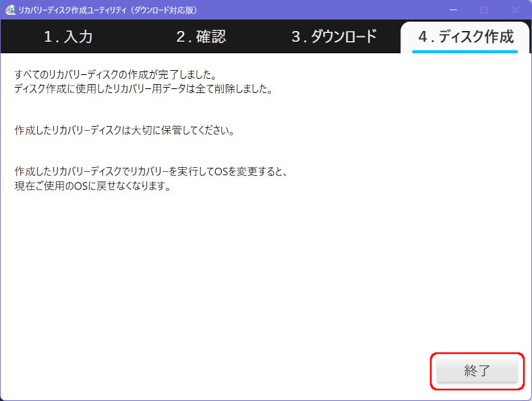Minimize the recovery disk utility window
The height and width of the screenshot is (401, 532).
453,10
